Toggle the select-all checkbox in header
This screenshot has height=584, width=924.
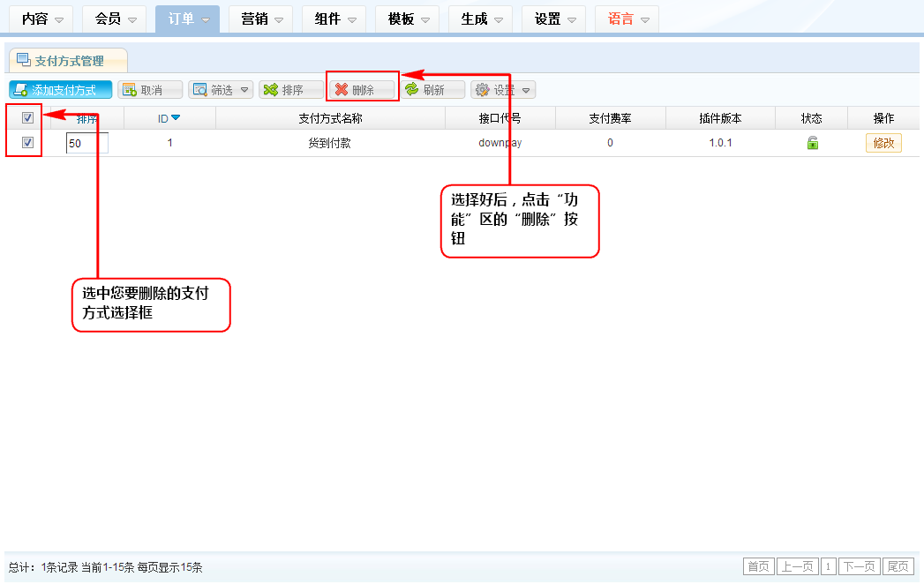(x=27, y=118)
